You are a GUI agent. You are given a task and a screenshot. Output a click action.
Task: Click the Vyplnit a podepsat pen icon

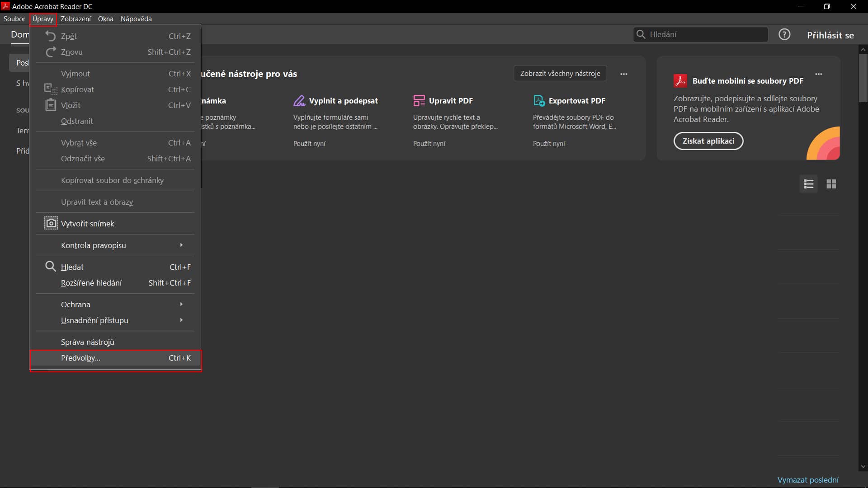pos(299,100)
